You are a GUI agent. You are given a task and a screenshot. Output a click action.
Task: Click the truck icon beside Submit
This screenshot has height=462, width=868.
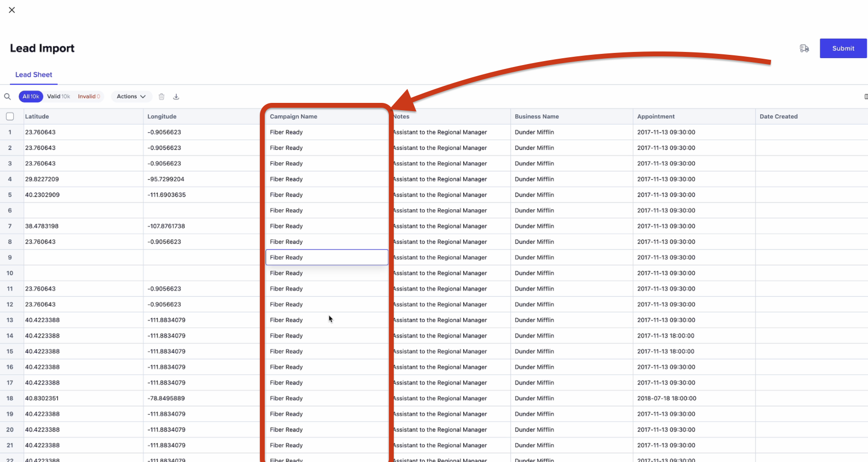click(804, 48)
